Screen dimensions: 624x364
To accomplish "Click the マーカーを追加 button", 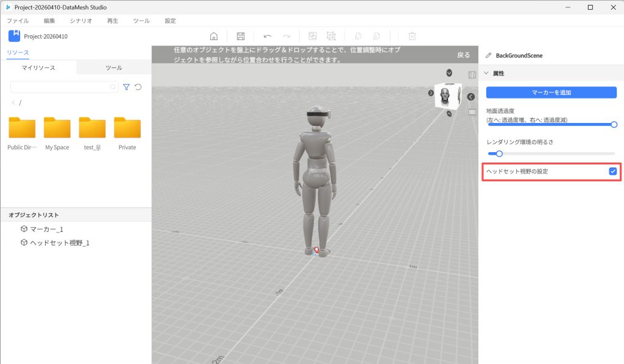I will [551, 93].
